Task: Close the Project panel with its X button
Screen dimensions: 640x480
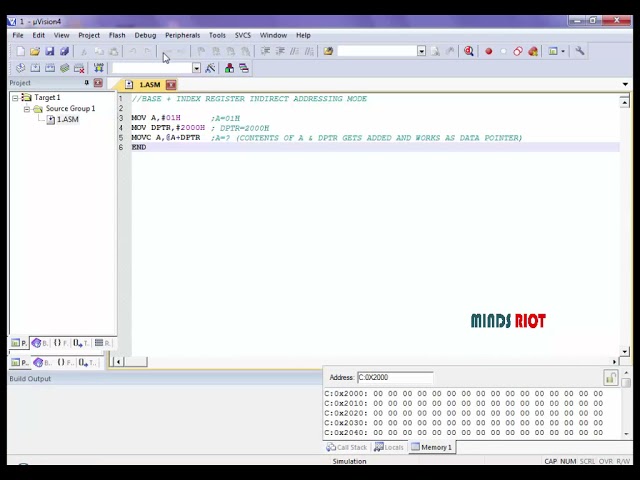Action: [x=98, y=83]
